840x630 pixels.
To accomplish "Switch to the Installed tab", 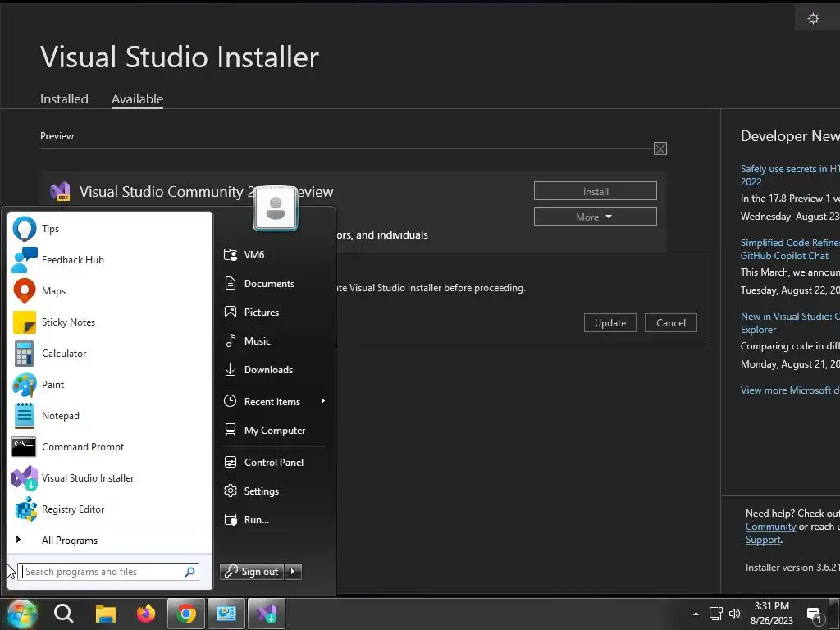I will click(x=64, y=99).
